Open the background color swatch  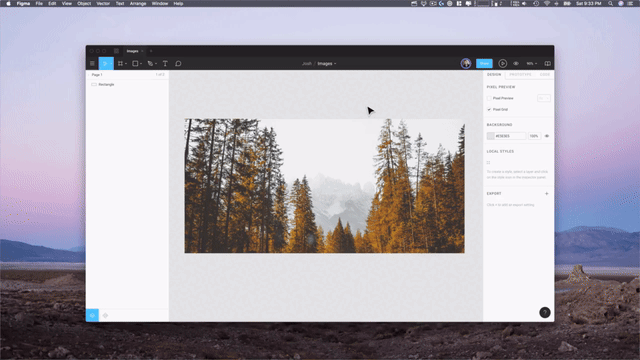[490, 136]
